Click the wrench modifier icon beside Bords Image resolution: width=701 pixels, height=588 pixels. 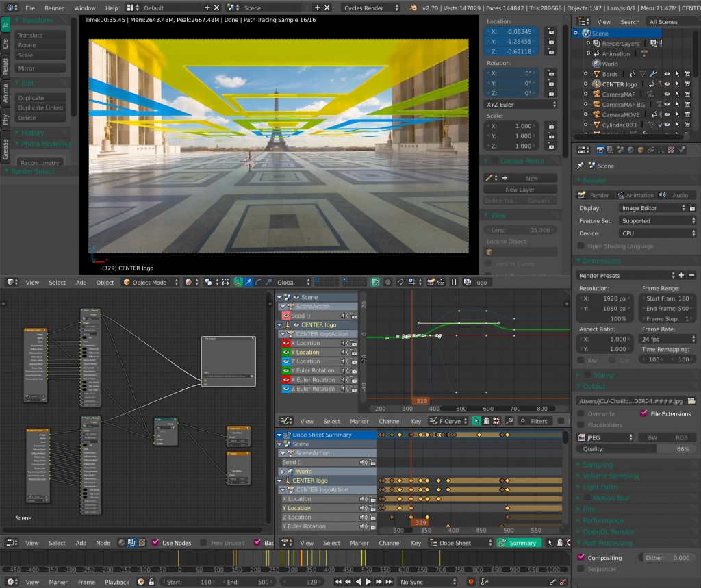click(652, 74)
